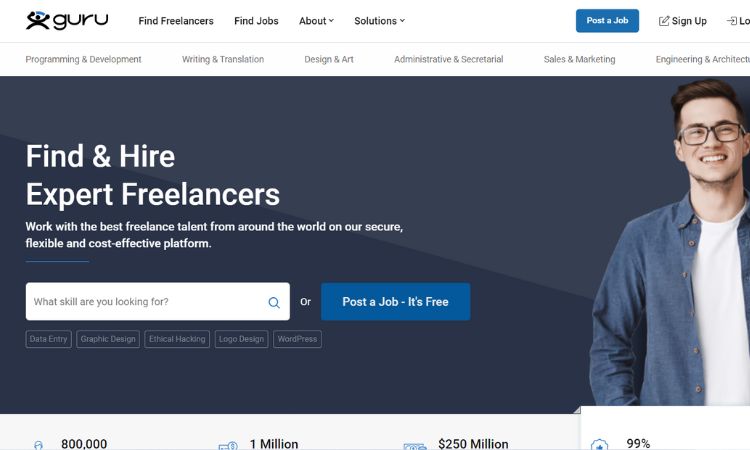Select the Logo Design skill tag
Viewport: 750px width, 450px height.
tap(242, 339)
